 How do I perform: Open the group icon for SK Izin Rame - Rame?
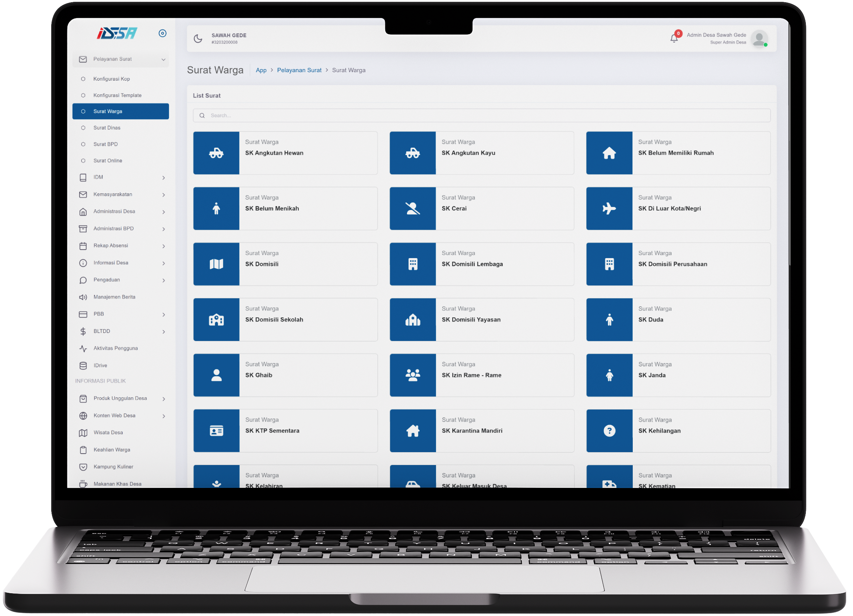coord(413,374)
